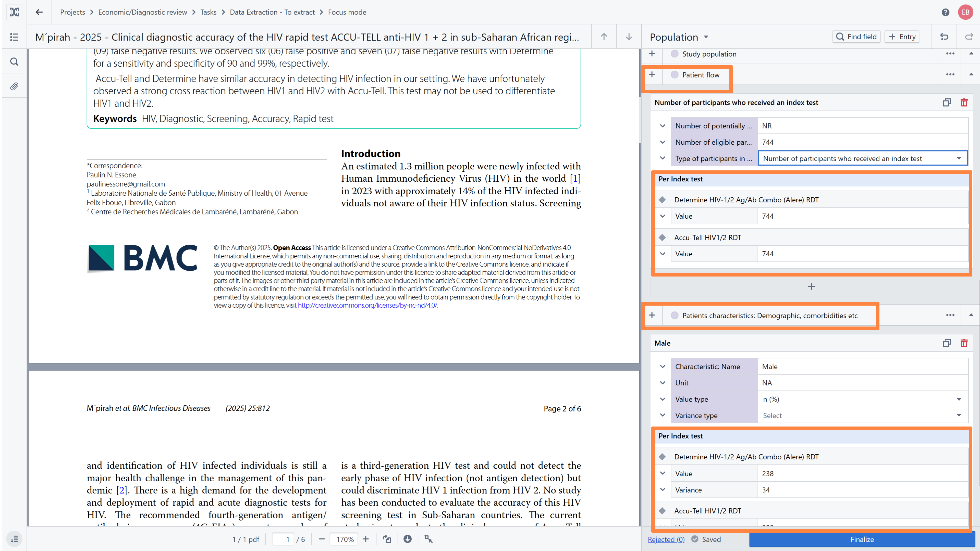The image size is (980, 551).
Task: Go to Projects breadcrumb
Action: (72, 12)
